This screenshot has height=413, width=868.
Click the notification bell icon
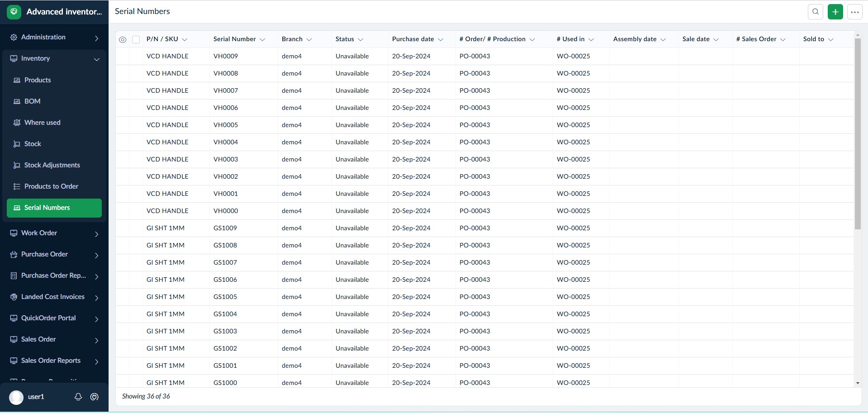[78, 397]
